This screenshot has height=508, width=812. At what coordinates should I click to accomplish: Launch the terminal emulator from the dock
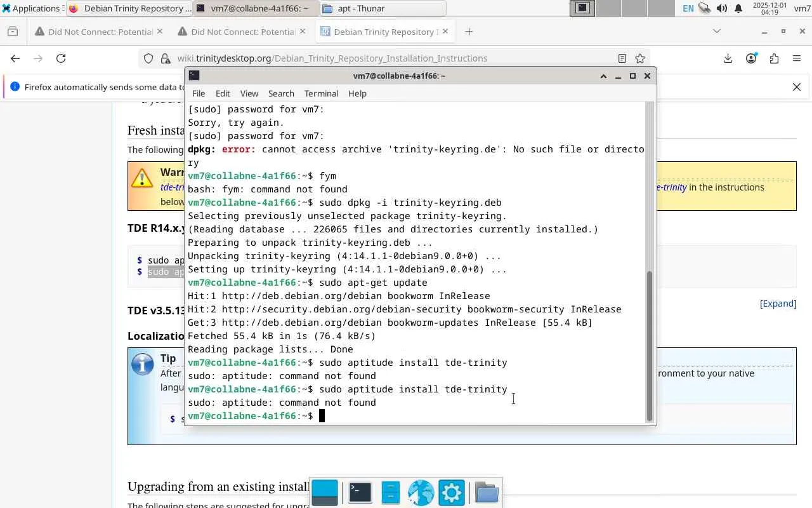pyautogui.click(x=360, y=493)
